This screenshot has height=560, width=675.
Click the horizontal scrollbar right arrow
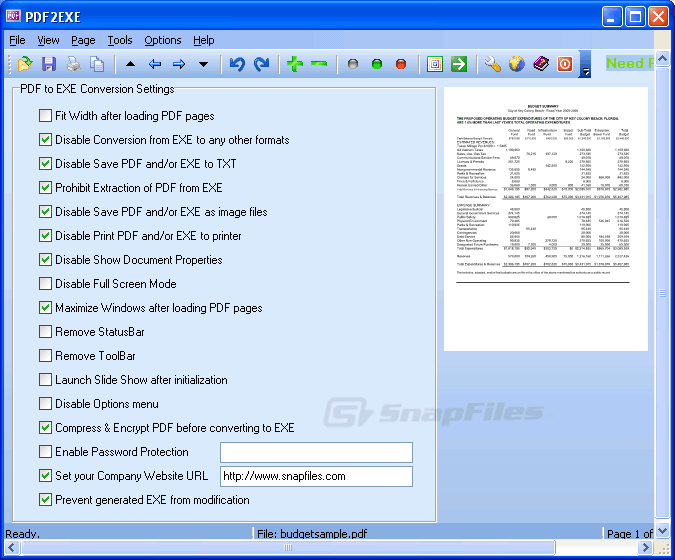[645, 548]
